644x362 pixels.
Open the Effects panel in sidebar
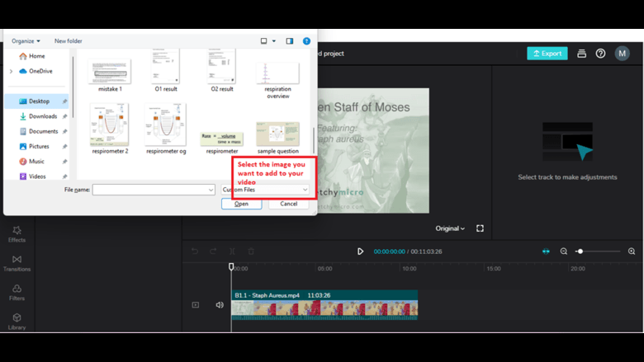pos(17,234)
